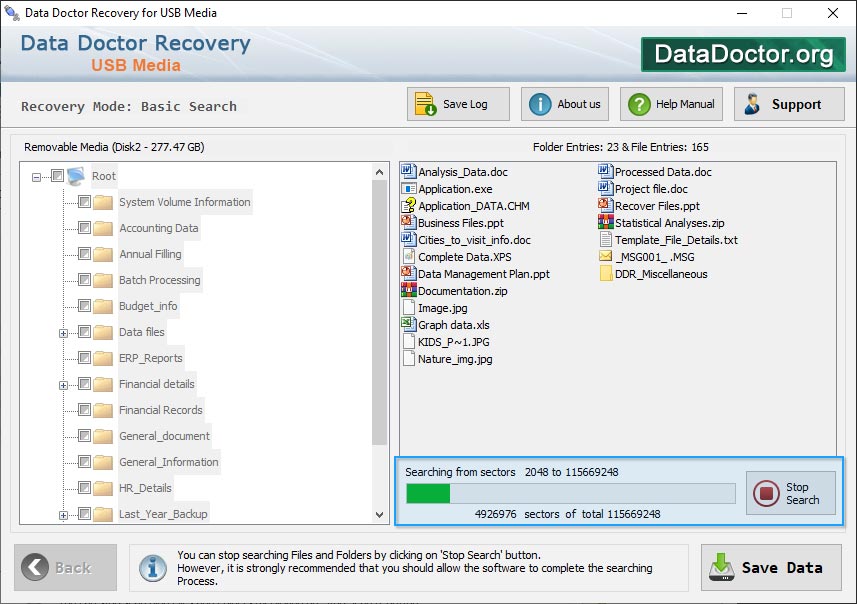Click the Root computer icon
This screenshot has width=857, height=604.
[76, 175]
